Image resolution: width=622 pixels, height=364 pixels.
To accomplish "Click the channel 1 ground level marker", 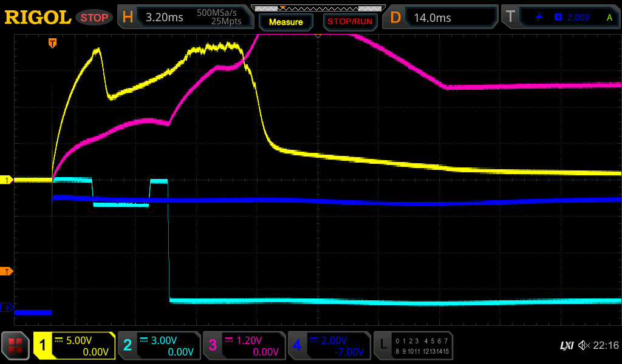I will (x=7, y=180).
